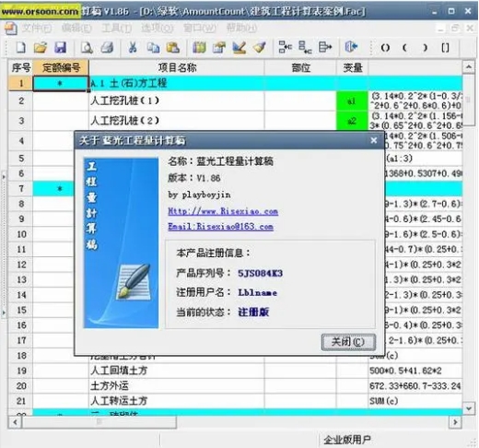Click the 企业版用户 status bar entry
Screen dimensions: 479x448
(347, 441)
